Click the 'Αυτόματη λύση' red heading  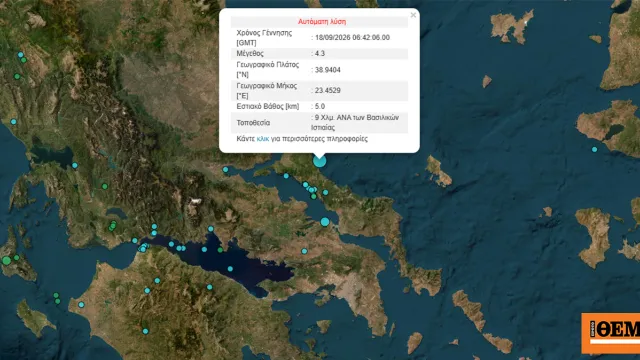point(322,22)
